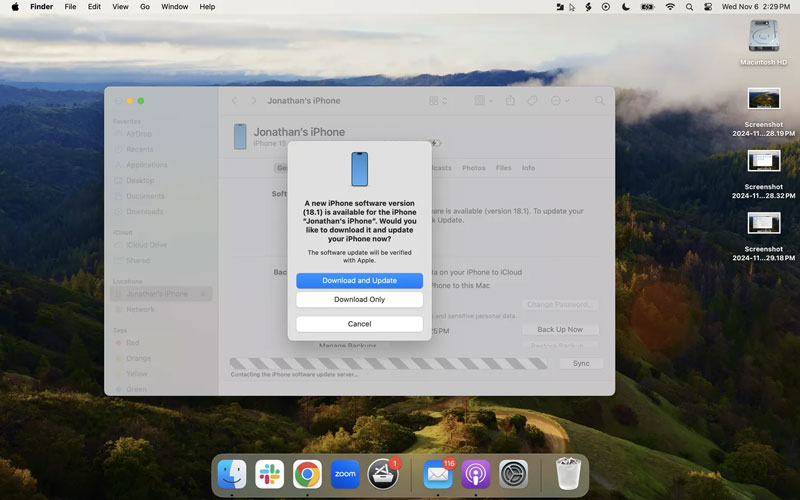
Task: Click the Forward arrow in Finder toolbar
Action: point(254,101)
